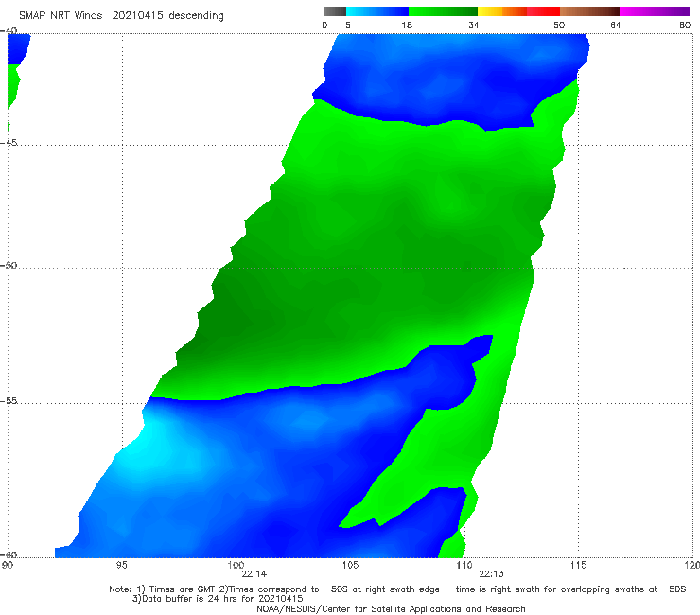Click the title text 'SMAP NRT Winds 20210415 descending'
Image resolution: width=700 pixels, height=615 pixels.
tap(121, 15)
